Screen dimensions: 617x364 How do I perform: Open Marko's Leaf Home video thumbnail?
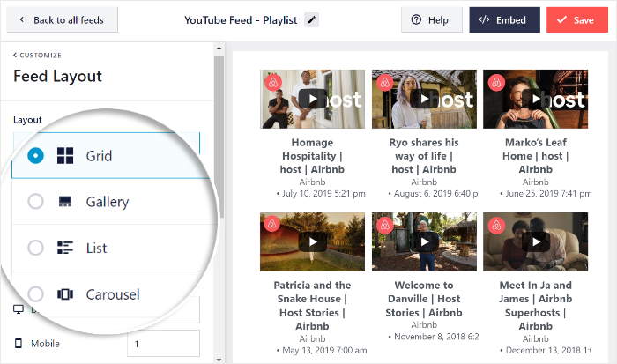click(535, 99)
